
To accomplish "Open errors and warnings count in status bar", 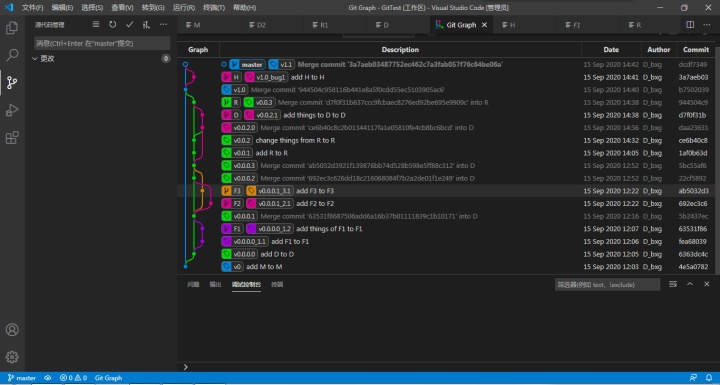I will pos(73,378).
